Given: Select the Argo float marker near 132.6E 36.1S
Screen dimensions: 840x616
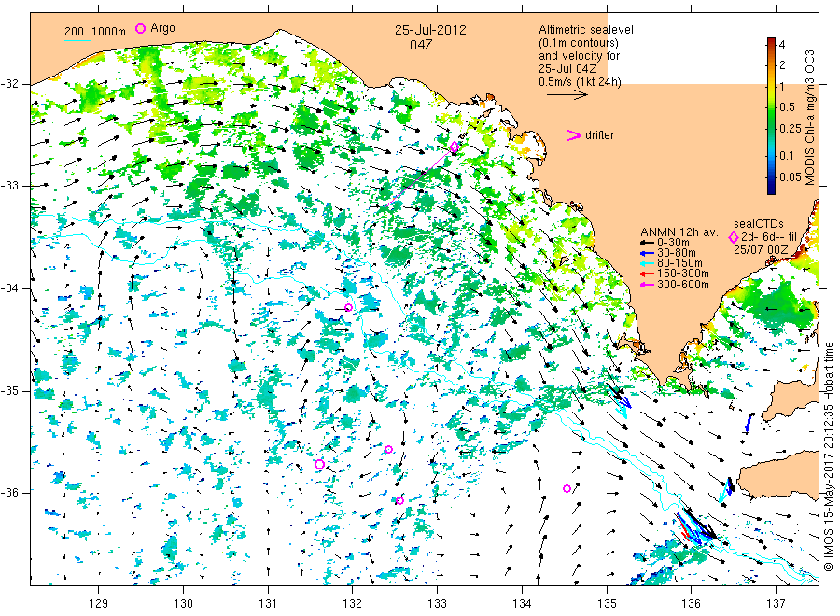Looking at the screenshot, I should (x=399, y=501).
